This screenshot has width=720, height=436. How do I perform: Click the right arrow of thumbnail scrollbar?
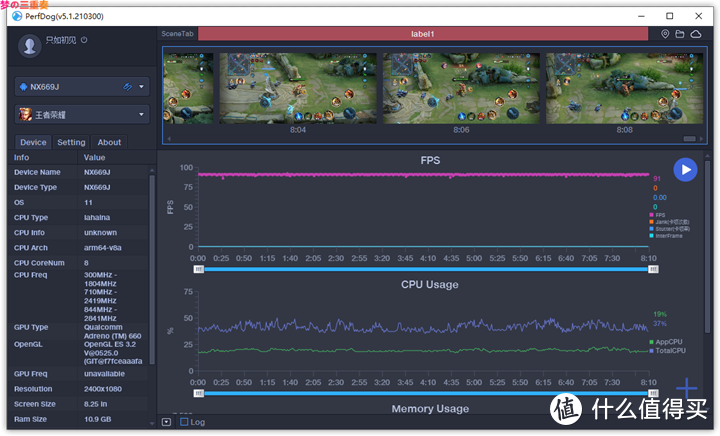[x=701, y=139]
